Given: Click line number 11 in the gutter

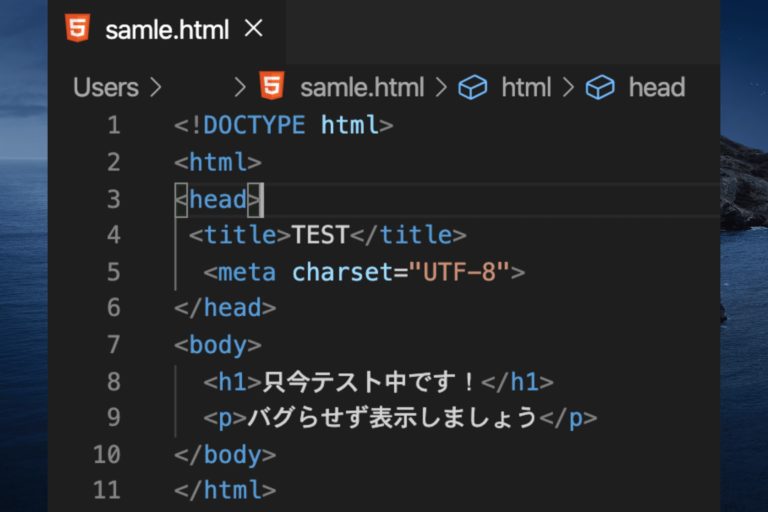Looking at the screenshot, I should [x=106, y=490].
